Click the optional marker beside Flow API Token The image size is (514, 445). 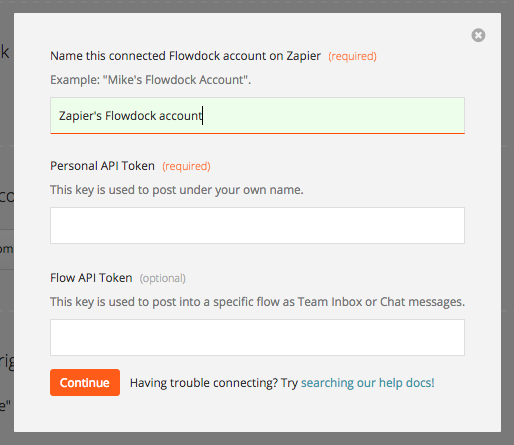tap(162, 278)
